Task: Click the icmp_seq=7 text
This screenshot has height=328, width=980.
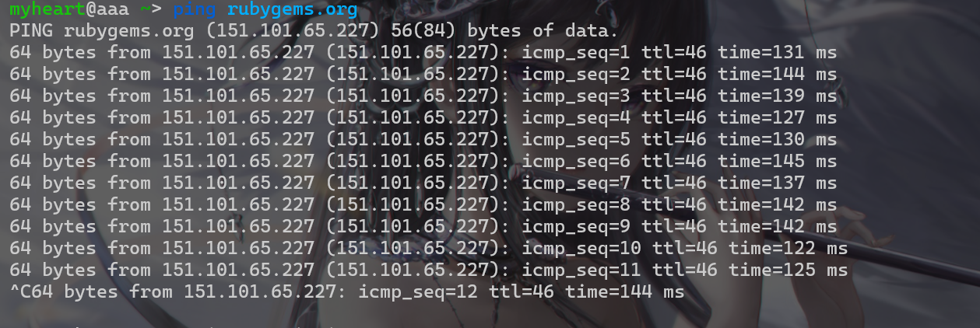Action: 575,183
